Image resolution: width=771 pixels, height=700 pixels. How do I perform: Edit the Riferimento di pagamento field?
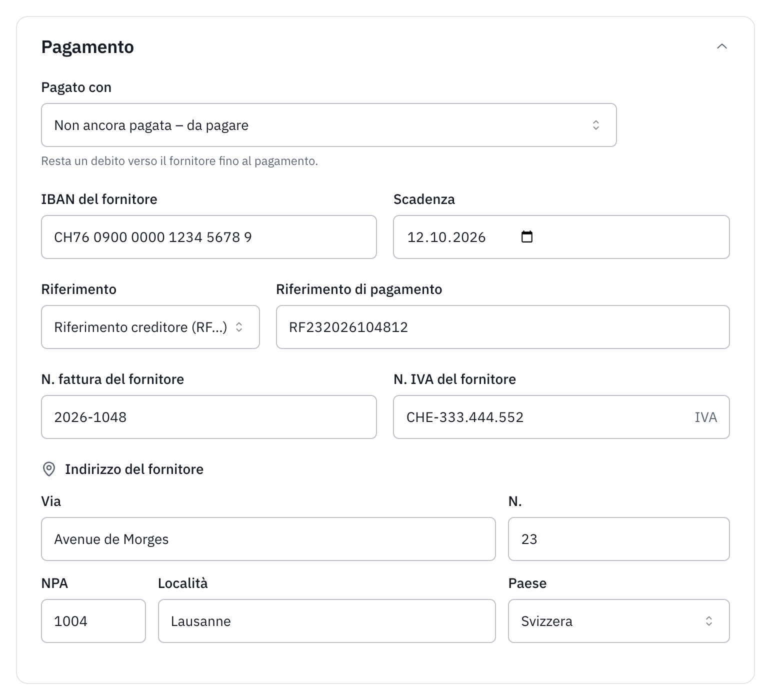(x=502, y=327)
